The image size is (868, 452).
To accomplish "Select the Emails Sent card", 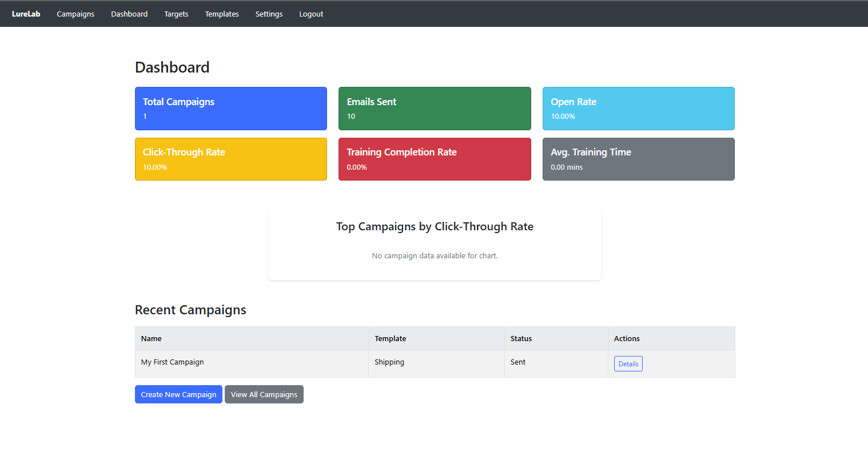I will 435,109.
